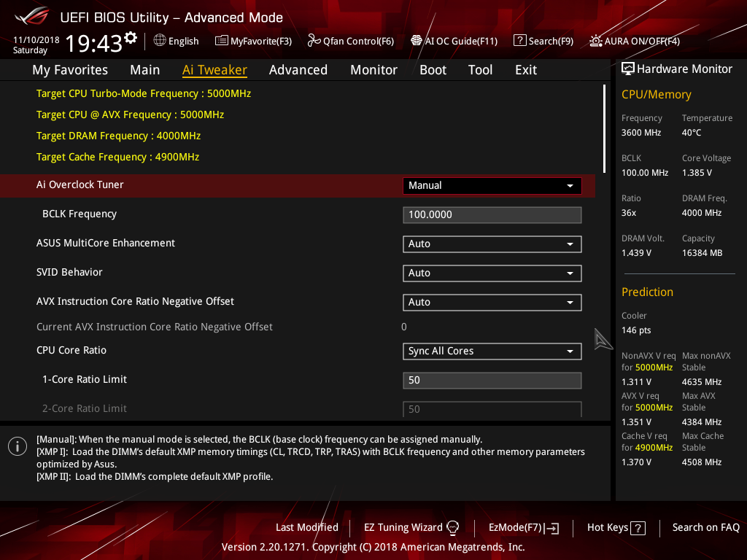This screenshot has height=560, width=747.
Task: Switch to EzMode with F7 button
Action: [x=523, y=527]
